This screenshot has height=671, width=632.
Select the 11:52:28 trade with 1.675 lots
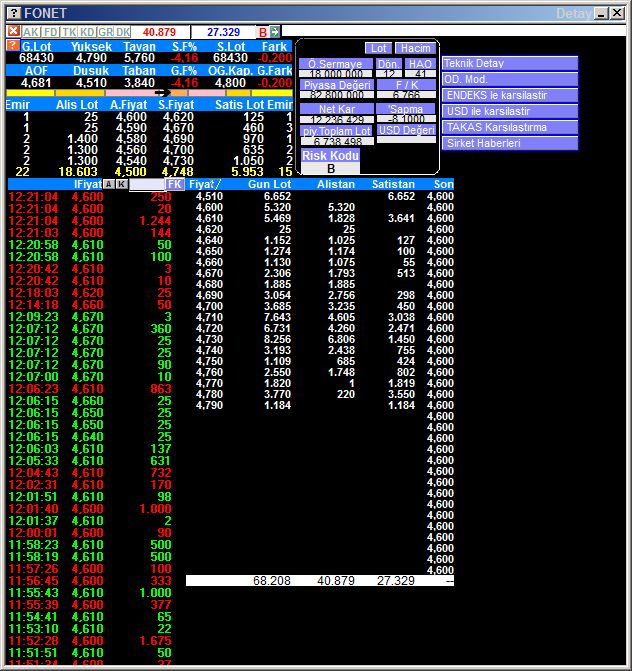click(x=90, y=641)
